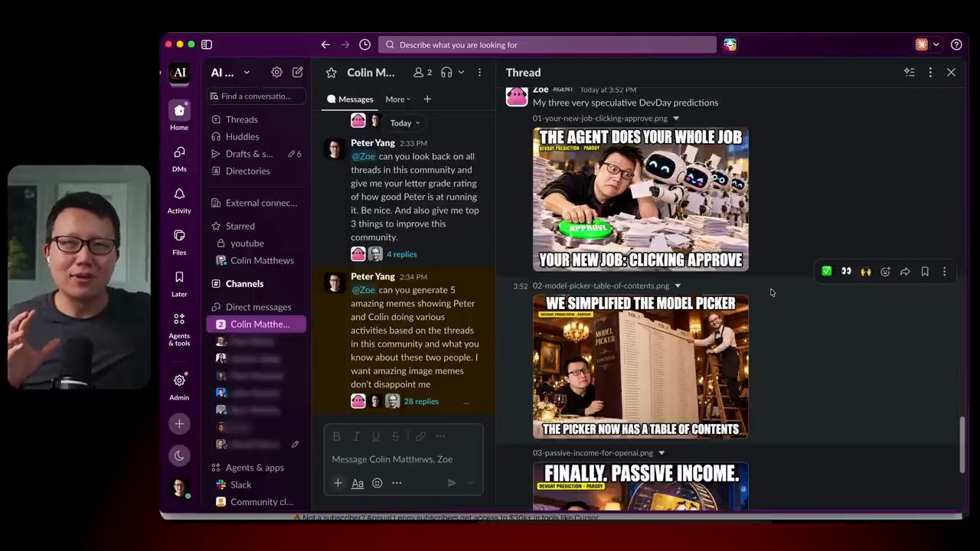Open the Later bookmark icon
Viewport: 980px width, 551px height.
click(179, 282)
